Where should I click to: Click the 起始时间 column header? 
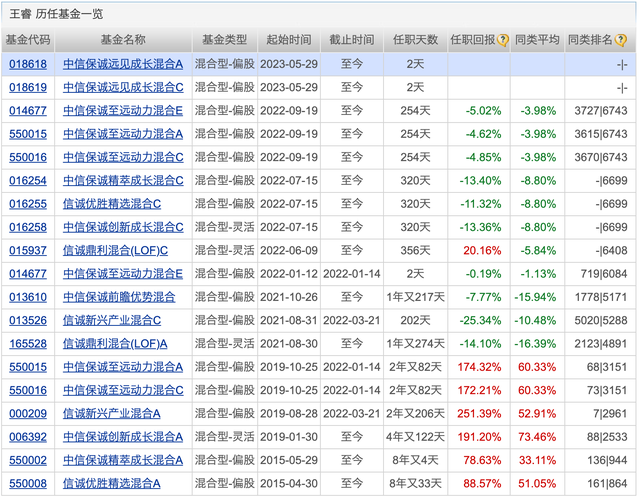[289, 40]
